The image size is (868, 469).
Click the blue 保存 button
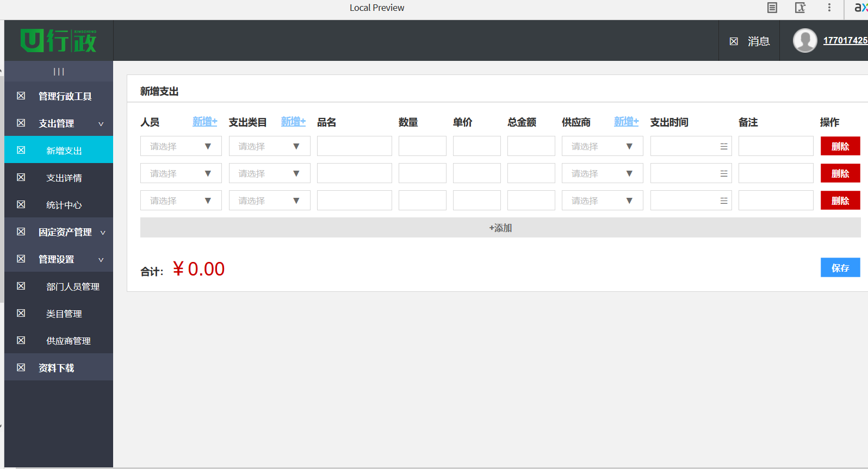[840, 267]
